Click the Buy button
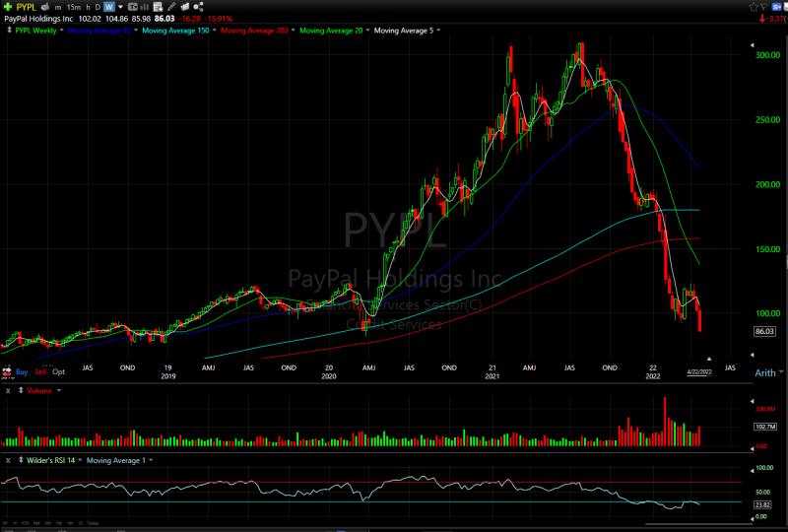The image size is (788, 532). (22, 371)
